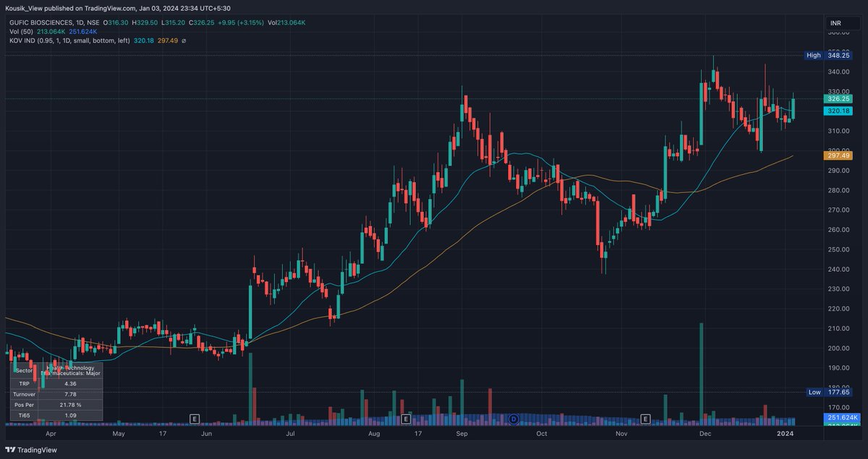The image size is (868, 459).
Task: Click the Sep label on time axis
Action: pos(463,435)
